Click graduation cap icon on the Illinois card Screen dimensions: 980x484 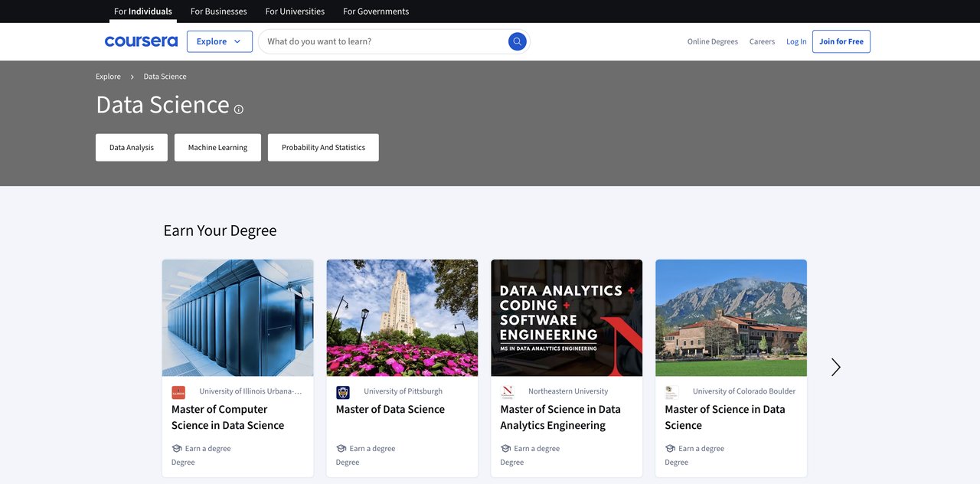(177, 449)
